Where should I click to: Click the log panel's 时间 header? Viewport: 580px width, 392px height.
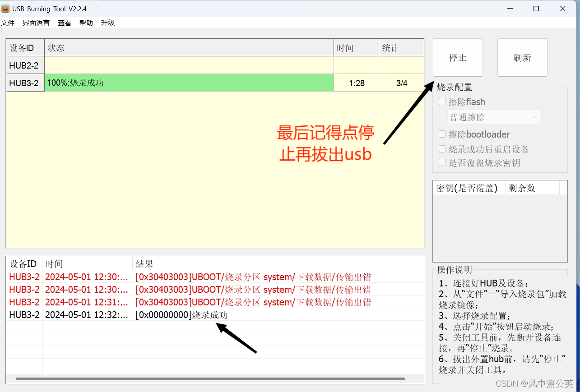pos(88,264)
